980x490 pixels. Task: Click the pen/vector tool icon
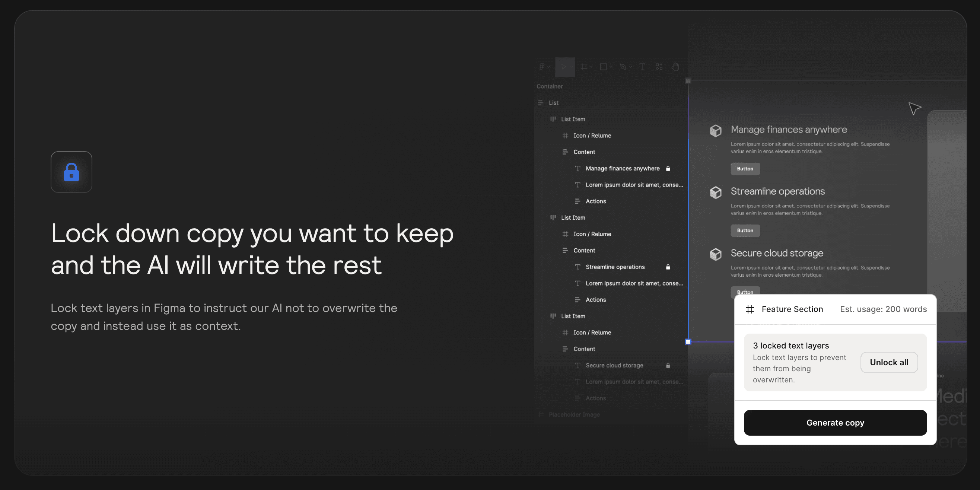623,67
